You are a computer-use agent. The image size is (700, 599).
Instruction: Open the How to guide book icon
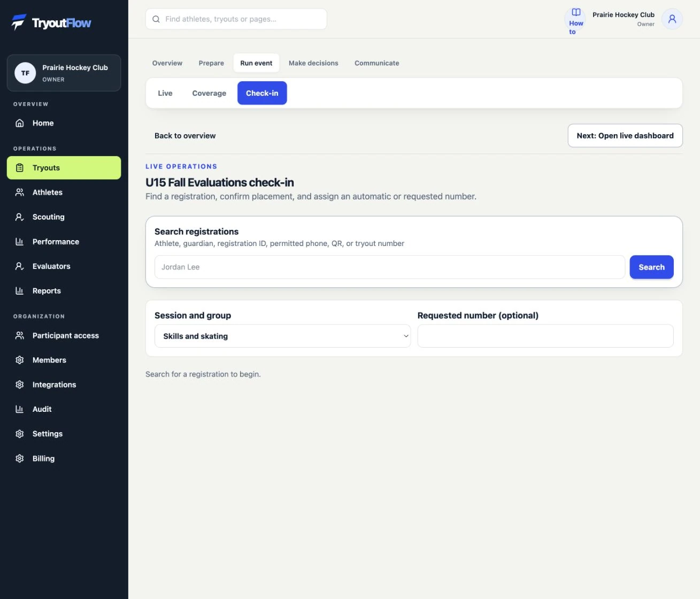pyautogui.click(x=576, y=12)
